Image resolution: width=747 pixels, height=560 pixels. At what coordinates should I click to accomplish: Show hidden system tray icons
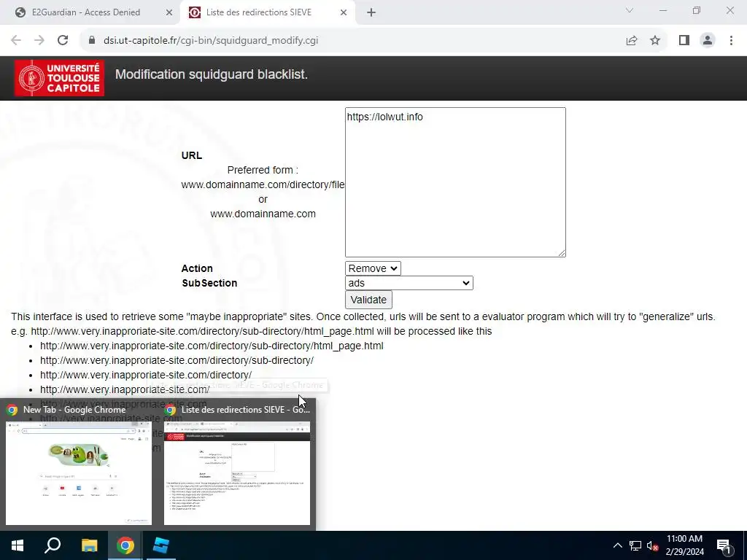tap(617, 545)
